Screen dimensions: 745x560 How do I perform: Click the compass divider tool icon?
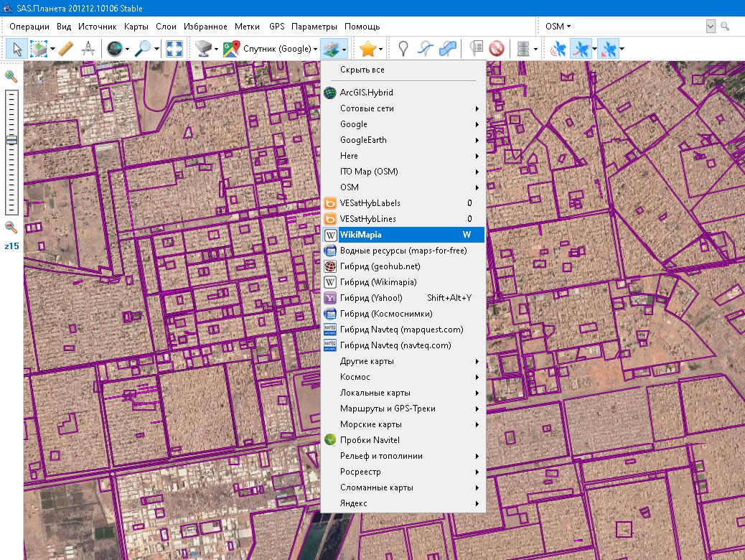coord(88,49)
